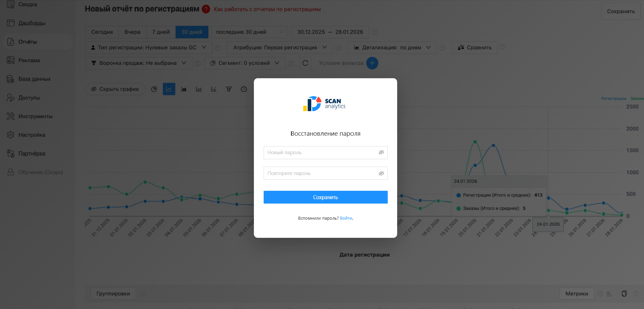Select pie chart type icon

click(x=154, y=89)
